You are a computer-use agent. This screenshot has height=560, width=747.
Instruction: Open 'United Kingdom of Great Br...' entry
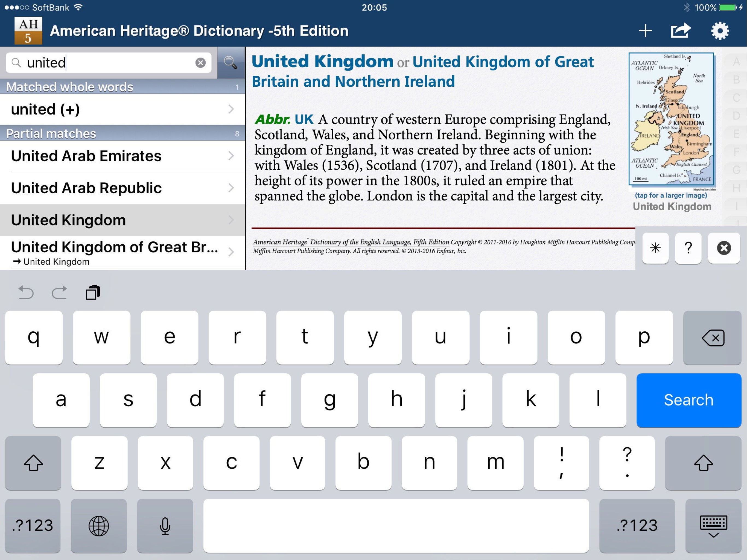122,252
